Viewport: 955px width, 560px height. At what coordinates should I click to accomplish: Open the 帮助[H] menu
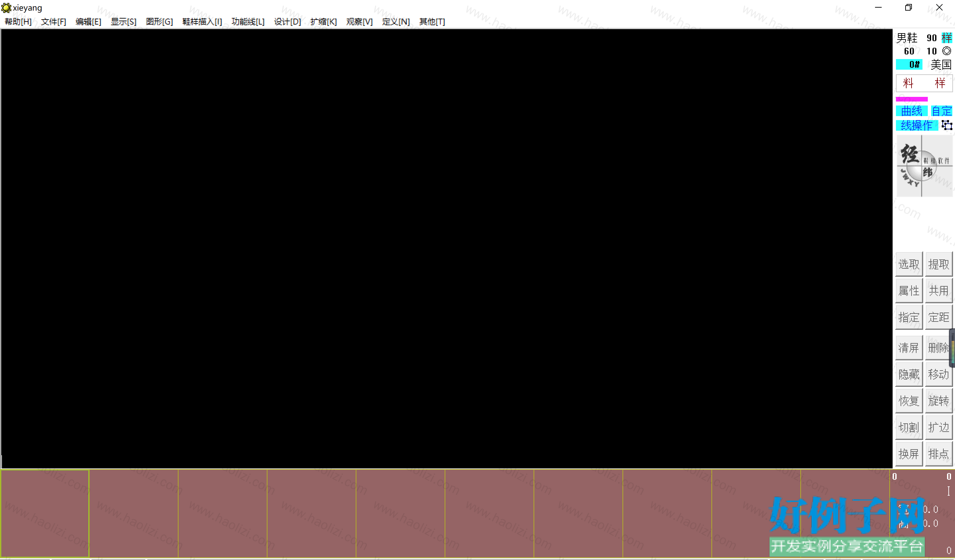click(18, 22)
